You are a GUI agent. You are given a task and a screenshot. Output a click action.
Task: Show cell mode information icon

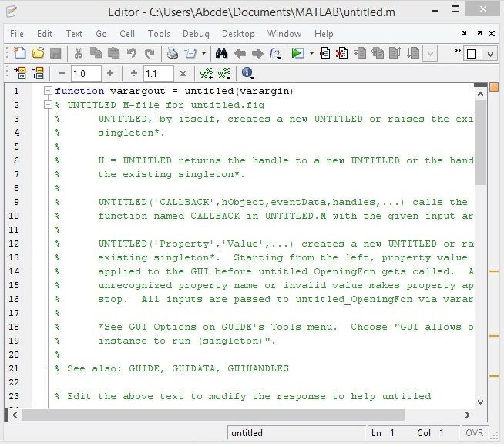click(247, 72)
